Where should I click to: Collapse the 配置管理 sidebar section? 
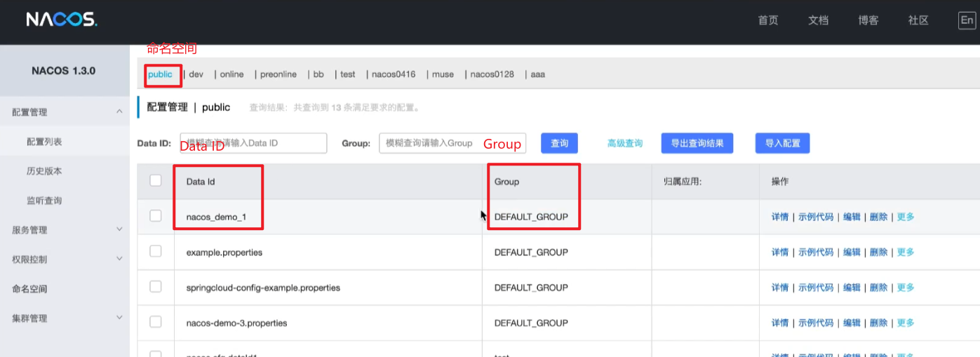coord(65,112)
